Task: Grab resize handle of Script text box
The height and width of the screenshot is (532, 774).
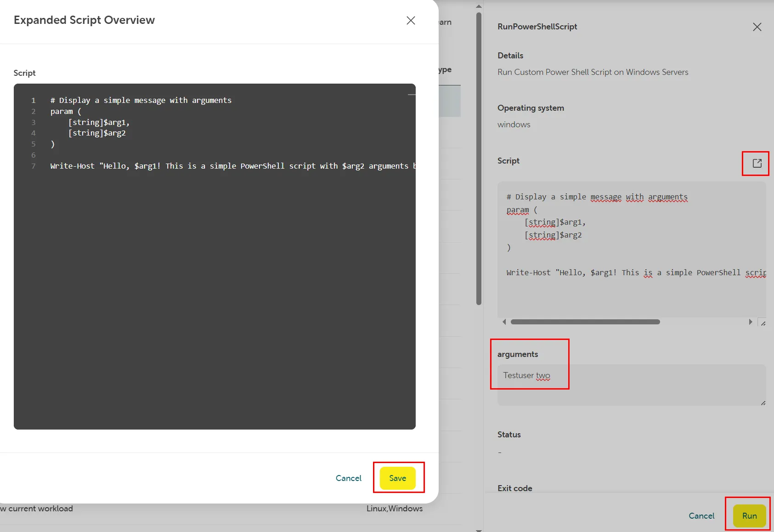Action: 763,323
